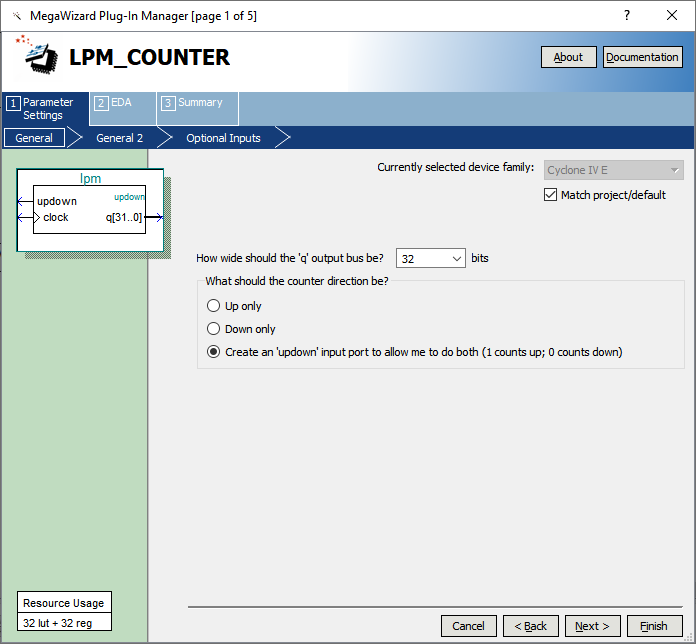696x644 pixels.
Task: Switch to Parameter Settings tab
Action: click(45, 109)
